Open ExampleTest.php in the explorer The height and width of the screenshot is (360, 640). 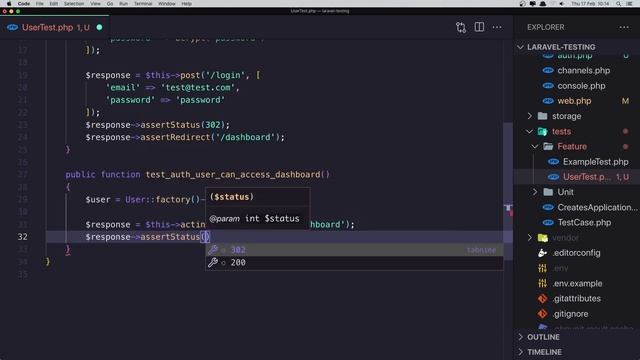(595, 162)
